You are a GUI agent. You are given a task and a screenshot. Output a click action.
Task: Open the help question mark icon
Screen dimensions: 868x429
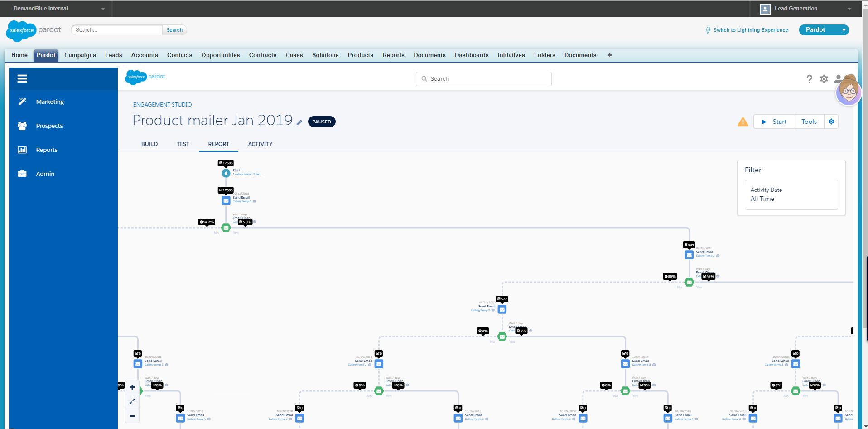point(810,79)
